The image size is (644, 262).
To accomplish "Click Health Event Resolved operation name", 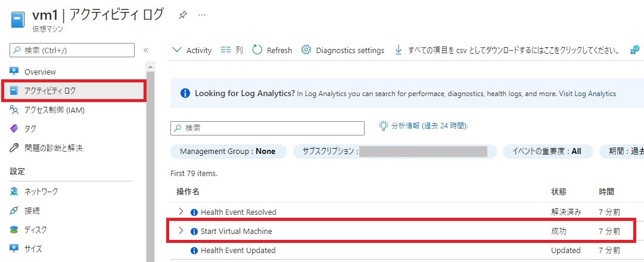I will point(238,212).
